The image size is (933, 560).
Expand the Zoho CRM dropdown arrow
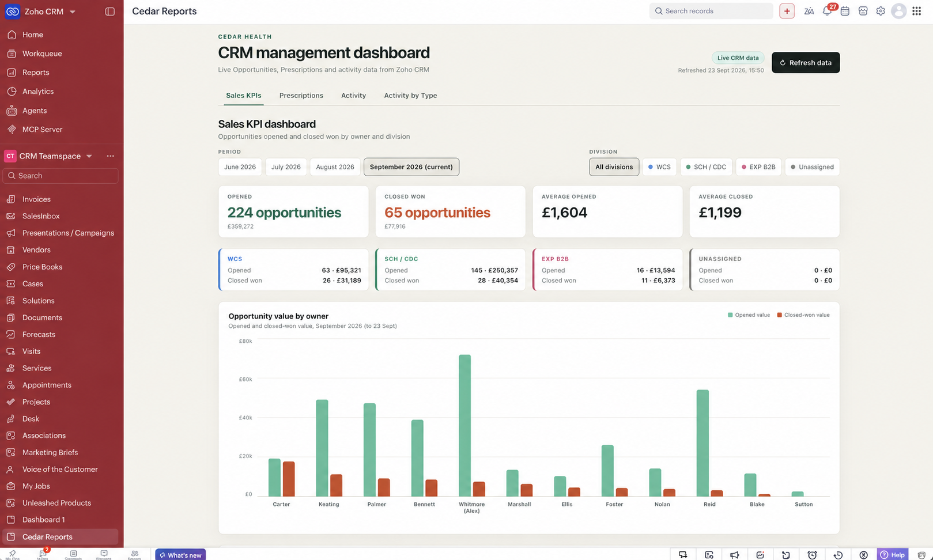tap(72, 12)
